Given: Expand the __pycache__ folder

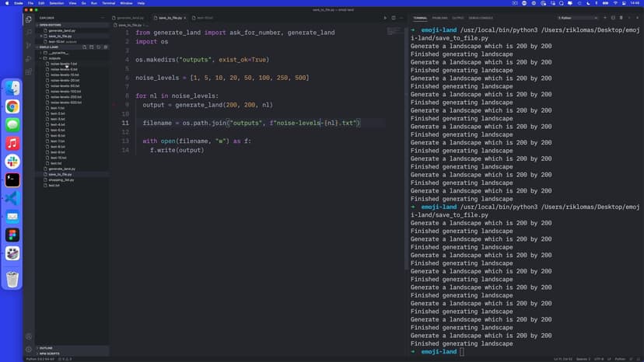Looking at the screenshot, I should (x=58, y=52).
